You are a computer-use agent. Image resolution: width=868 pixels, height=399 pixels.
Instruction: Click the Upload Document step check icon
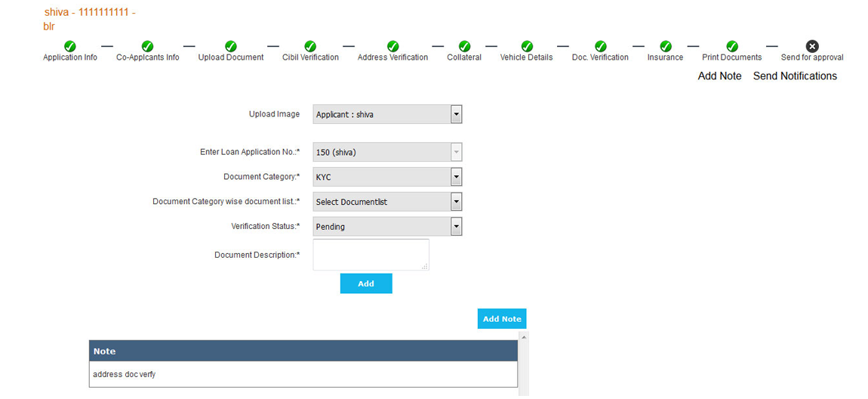[x=231, y=46]
